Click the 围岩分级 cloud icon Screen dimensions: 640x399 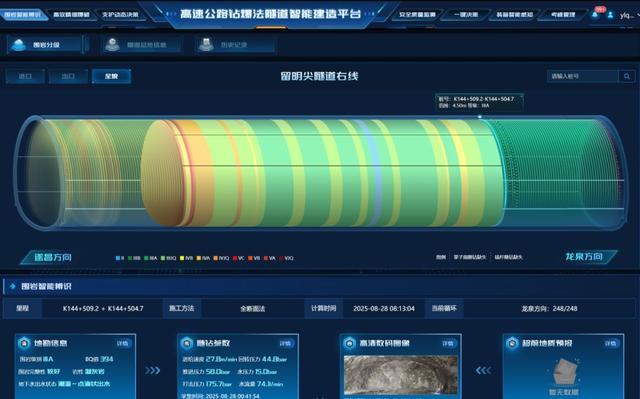18,44
